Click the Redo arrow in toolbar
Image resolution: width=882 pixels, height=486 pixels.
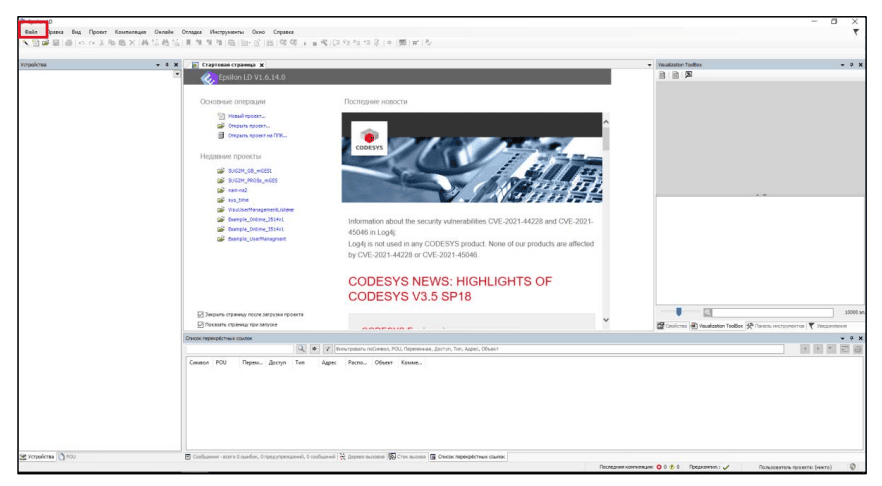[x=92, y=43]
